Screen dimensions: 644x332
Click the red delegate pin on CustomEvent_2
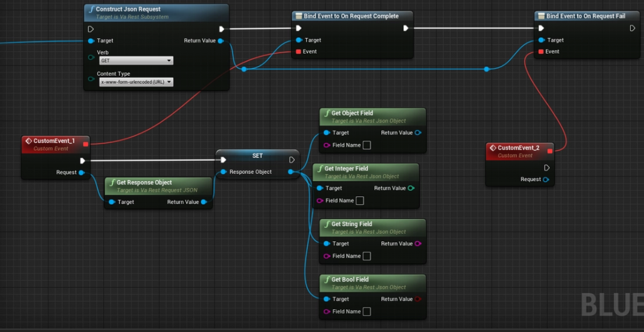click(550, 151)
